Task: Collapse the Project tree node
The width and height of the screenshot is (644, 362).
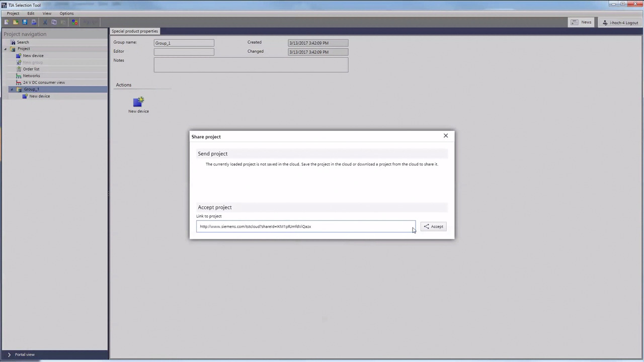Action: [x=6, y=49]
